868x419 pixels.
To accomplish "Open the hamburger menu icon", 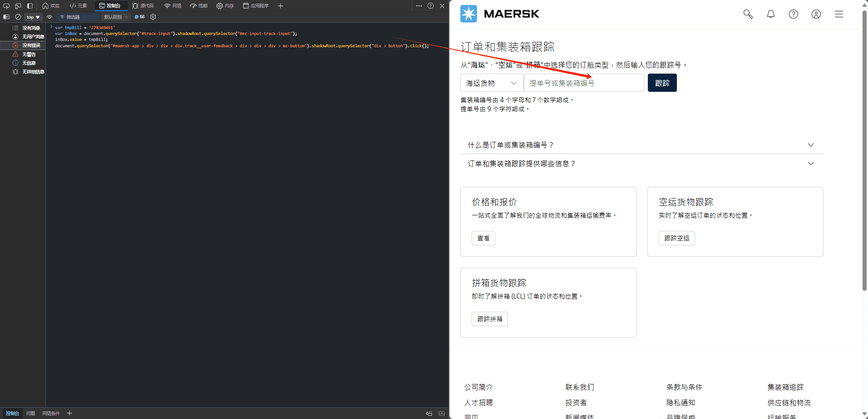I will pyautogui.click(x=839, y=14).
